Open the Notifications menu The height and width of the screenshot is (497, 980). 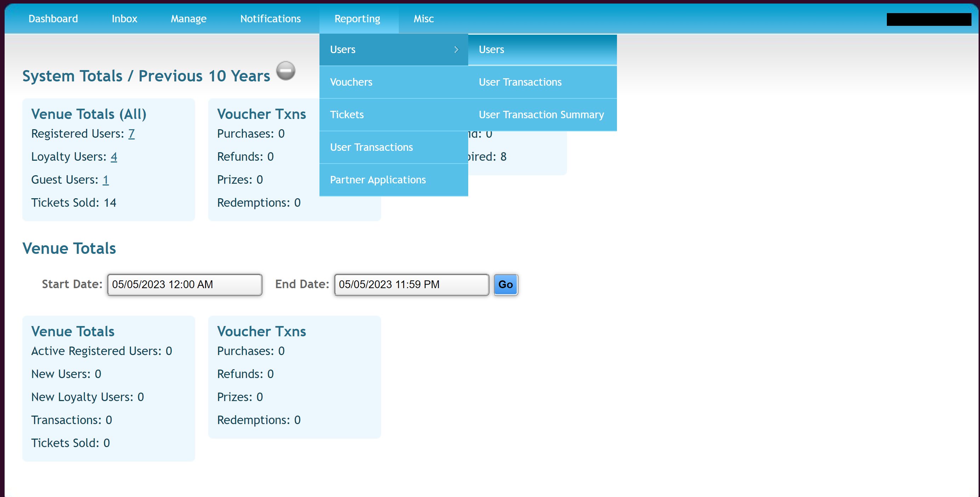[x=270, y=19]
